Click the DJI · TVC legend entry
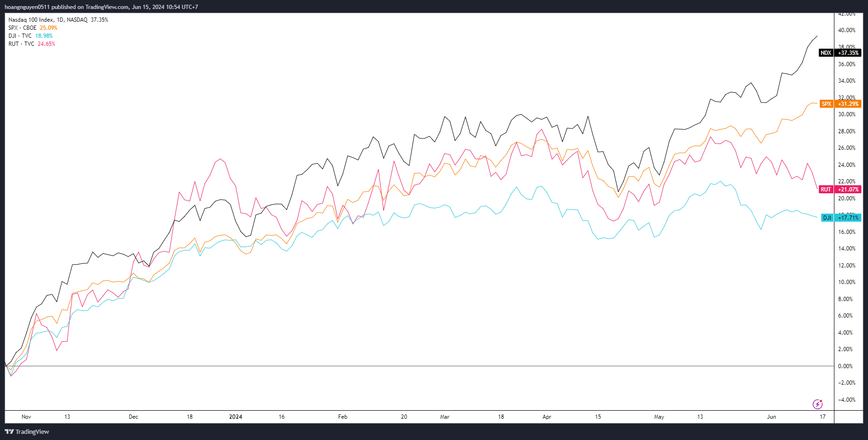Viewport: 868px width, 440px height. 20,36
